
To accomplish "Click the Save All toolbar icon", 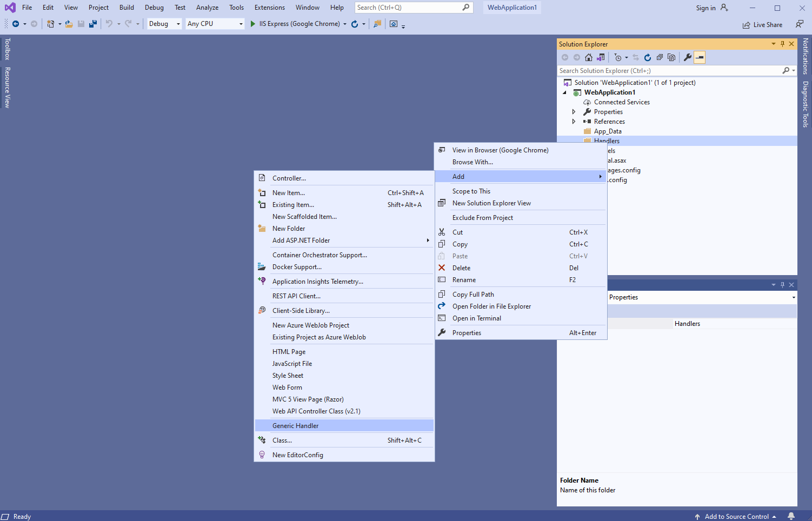I will pos(93,24).
